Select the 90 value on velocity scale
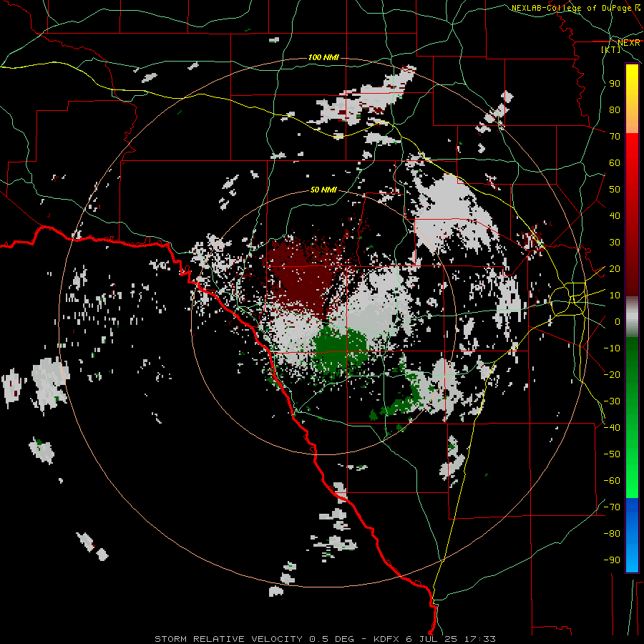This screenshot has height=644, width=644. click(615, 84)
